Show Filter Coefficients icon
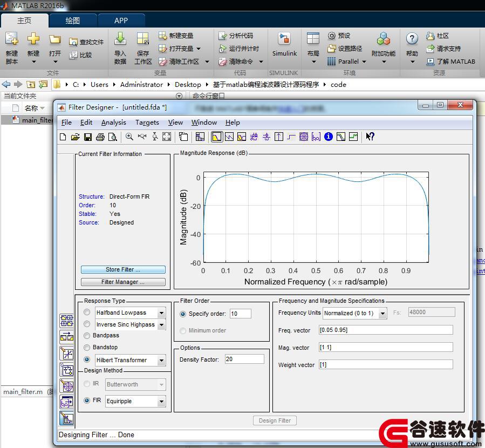This screenshot has height=448, width=485. coord(316,137)
